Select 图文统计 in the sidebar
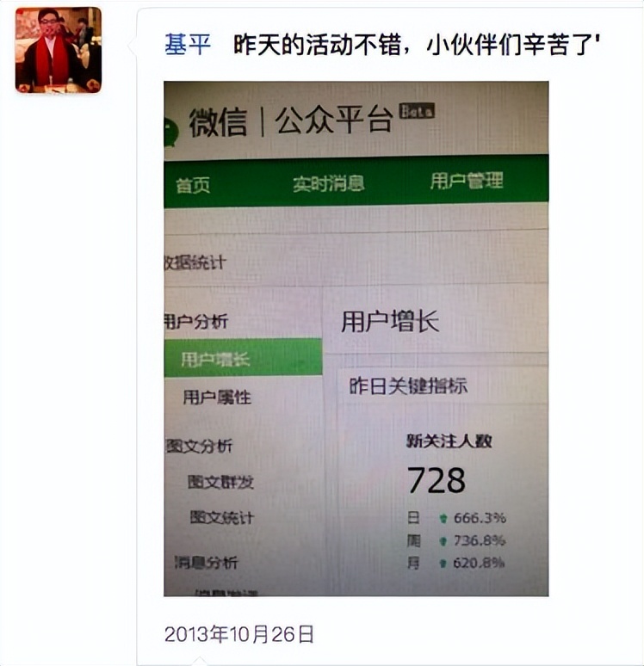 pos(221,517)
